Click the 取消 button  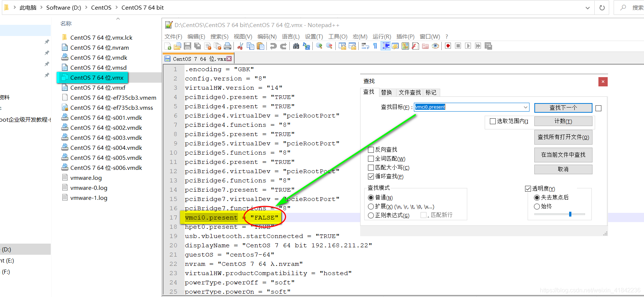[563, 169]
